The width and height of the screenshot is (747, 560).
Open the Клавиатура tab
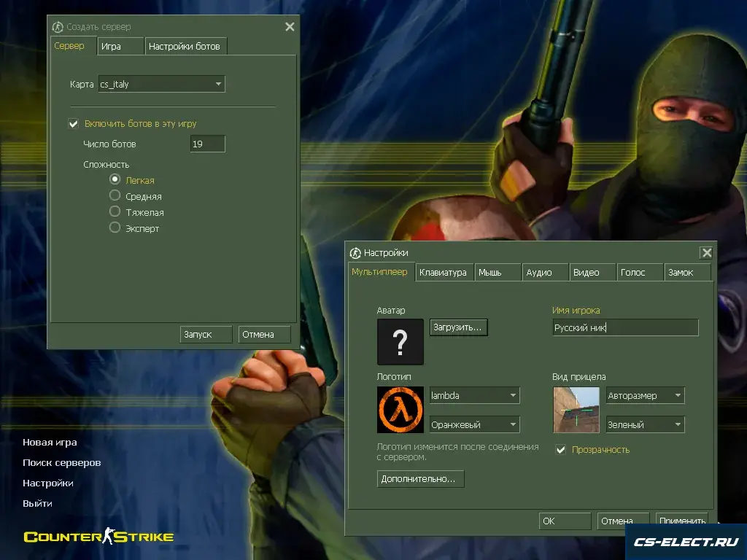click(444, 273)
